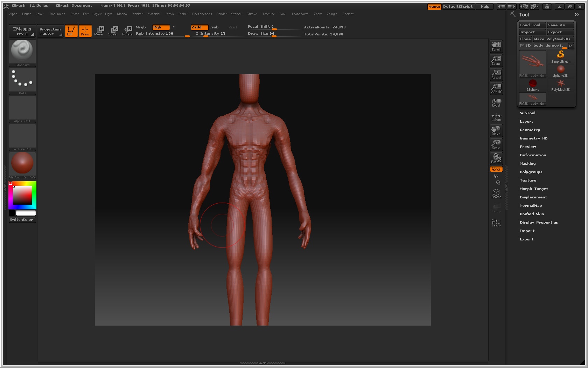This screenshot has height=368, width=588.
Task: Select the Rotate tool in top shelf
Action: (x=127, y=30)
